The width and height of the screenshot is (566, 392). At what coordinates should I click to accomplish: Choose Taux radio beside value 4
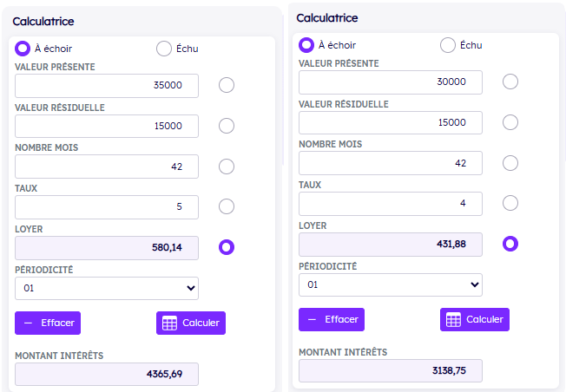click(x=510, y=203)
